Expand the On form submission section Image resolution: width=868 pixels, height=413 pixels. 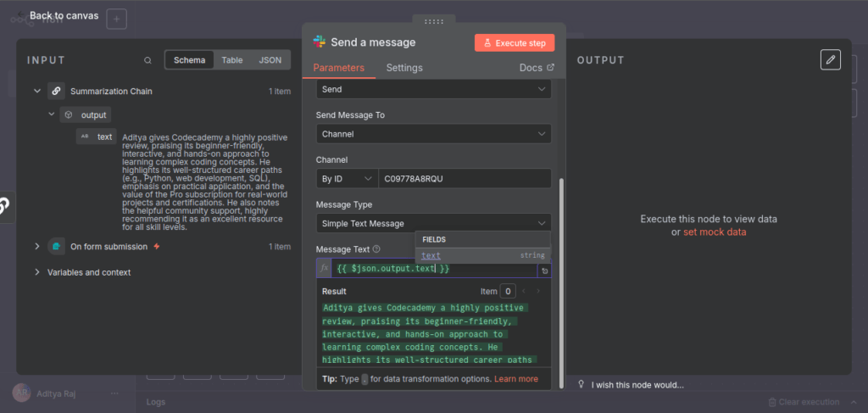(37, 246)
